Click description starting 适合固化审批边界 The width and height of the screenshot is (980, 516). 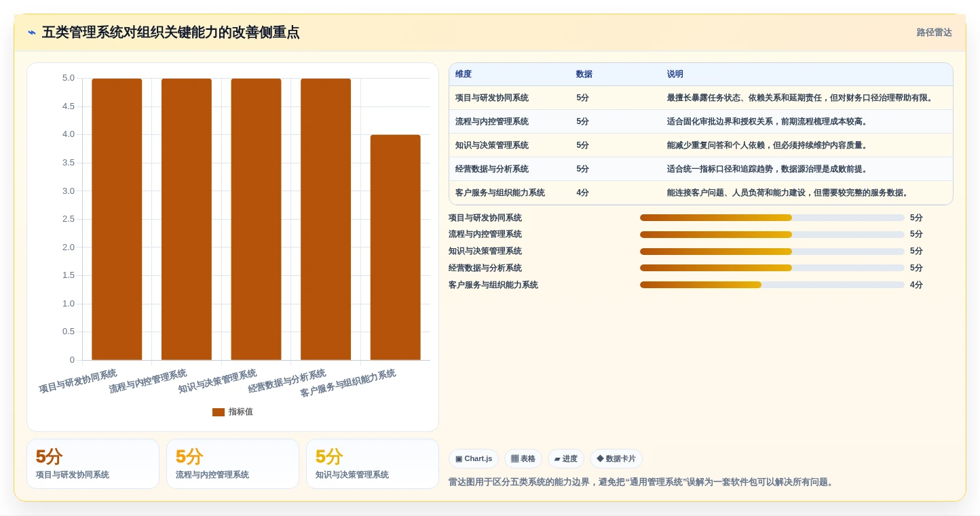(768, 122)
